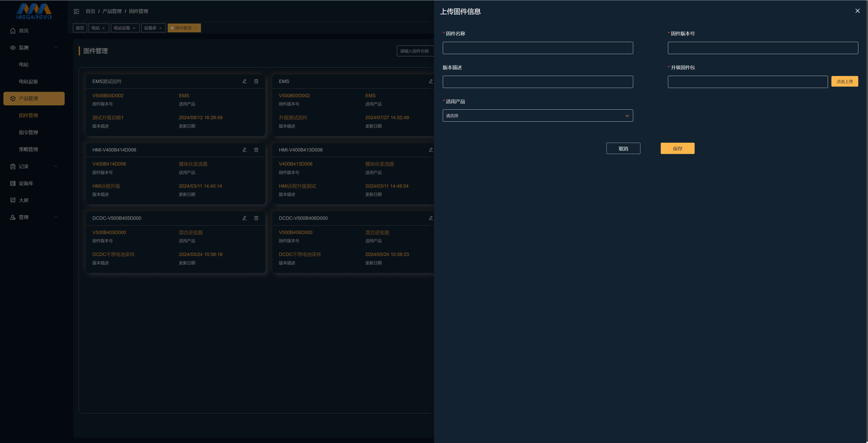The width and height of the screenshot is (868, 443).
Task: Collapse the 监测 menu chevron
Action: [x=56, y=47]
